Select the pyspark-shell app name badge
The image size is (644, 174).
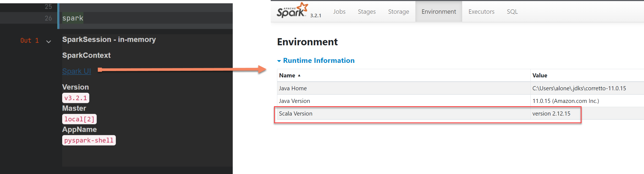click(89, 140)
